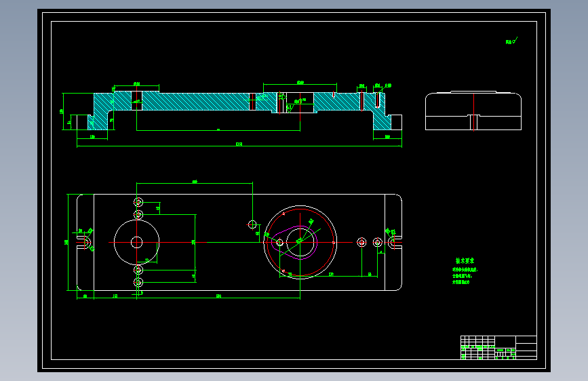Click the title block table at bottom right
The width and height of the screenshot is (588, 381).
coord(498,348)
